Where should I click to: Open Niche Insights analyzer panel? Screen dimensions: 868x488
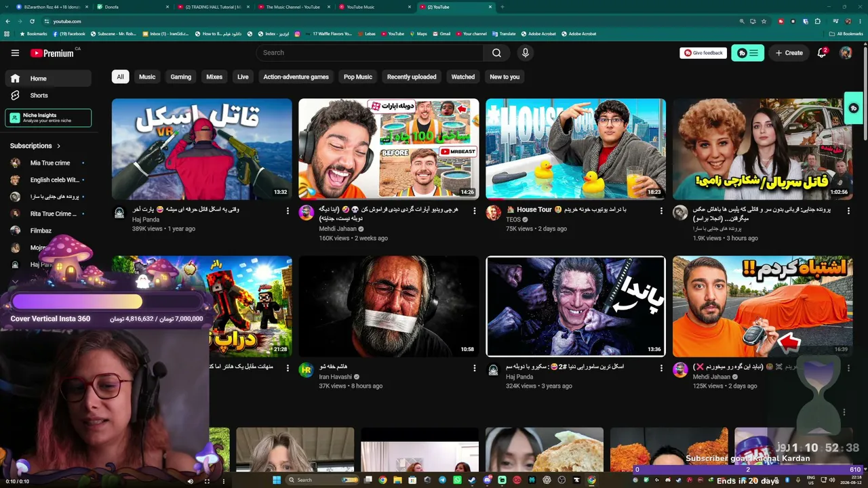pos(48,118)
